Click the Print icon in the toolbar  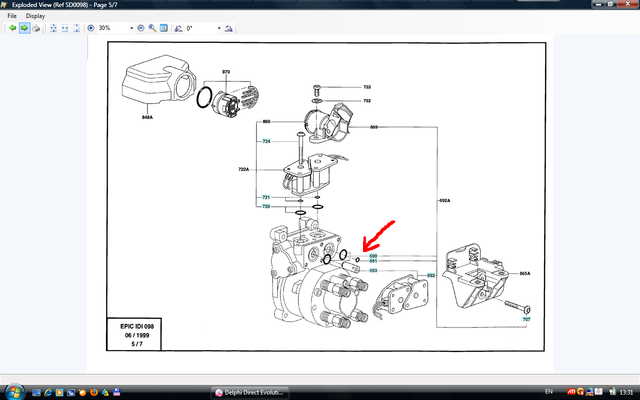pyautogui.click(x=36, y=28)
